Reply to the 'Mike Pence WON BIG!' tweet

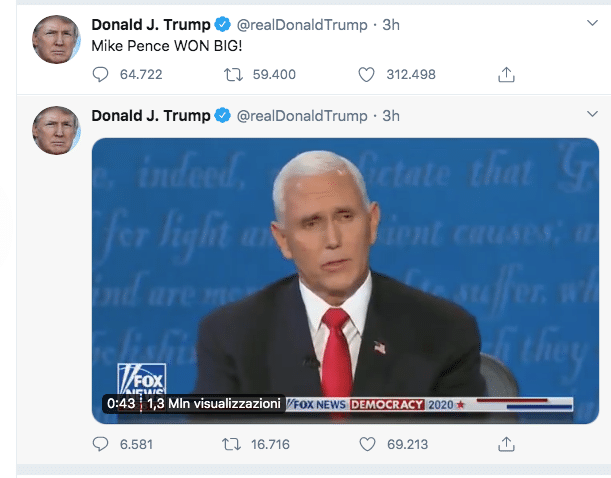click(99, 74)
